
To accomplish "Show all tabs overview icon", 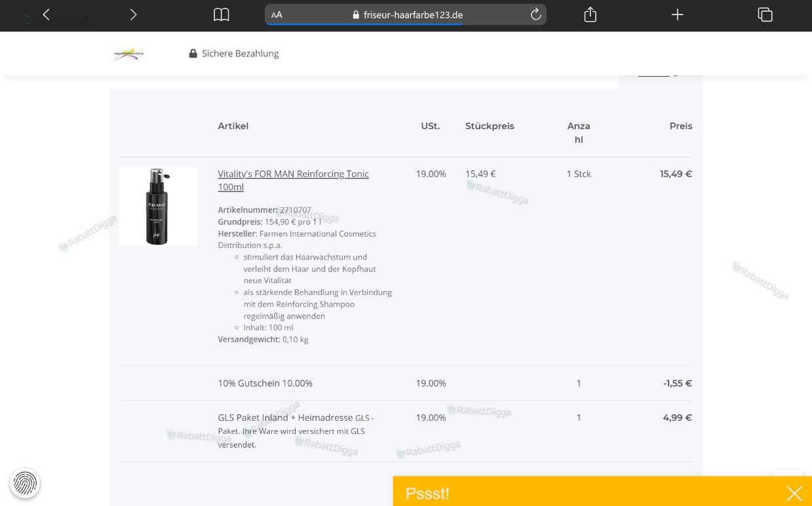I will coord(765,14).
